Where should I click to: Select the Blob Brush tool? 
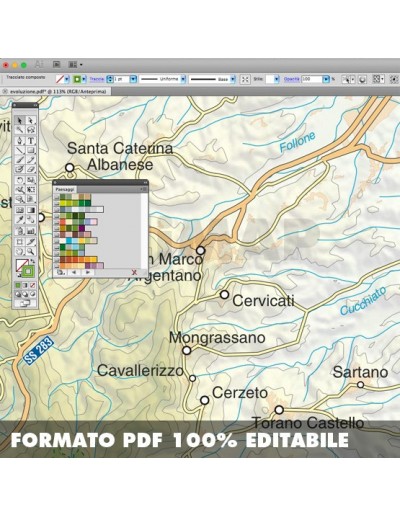20,169
